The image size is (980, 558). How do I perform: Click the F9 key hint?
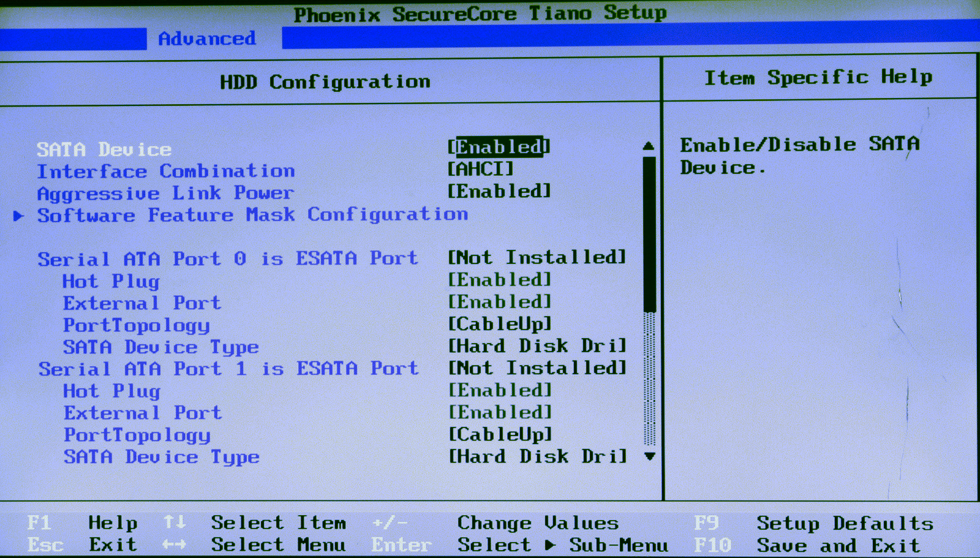pyautogui.click(x=706, y=523)
